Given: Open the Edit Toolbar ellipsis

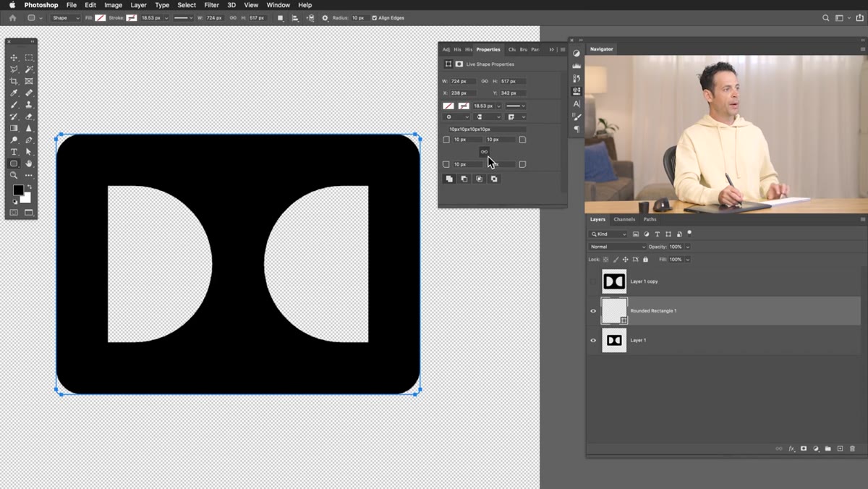Looking at the screenshot, I should point(29,175).
